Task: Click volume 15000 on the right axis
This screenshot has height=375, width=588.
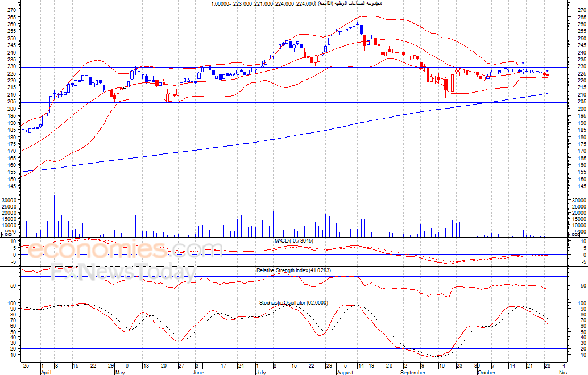Action: click(579, 219)
